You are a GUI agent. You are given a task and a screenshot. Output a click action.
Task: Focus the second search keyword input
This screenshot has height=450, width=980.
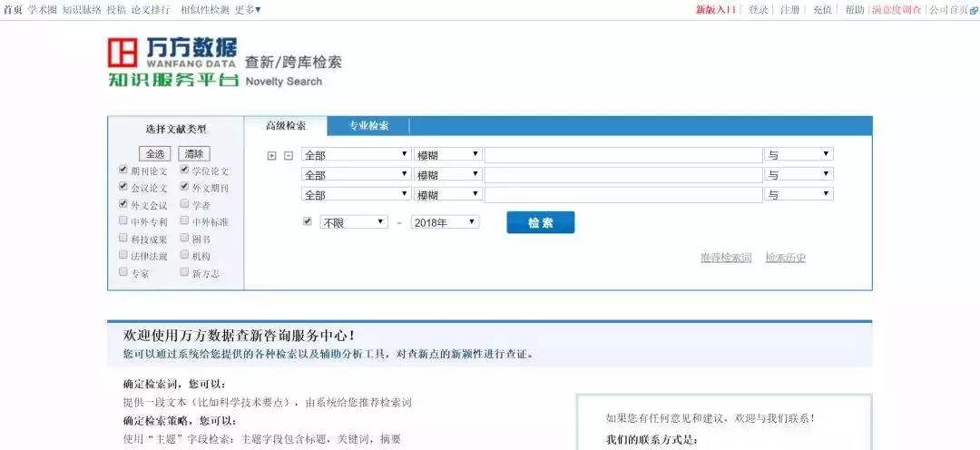[623, 174]
